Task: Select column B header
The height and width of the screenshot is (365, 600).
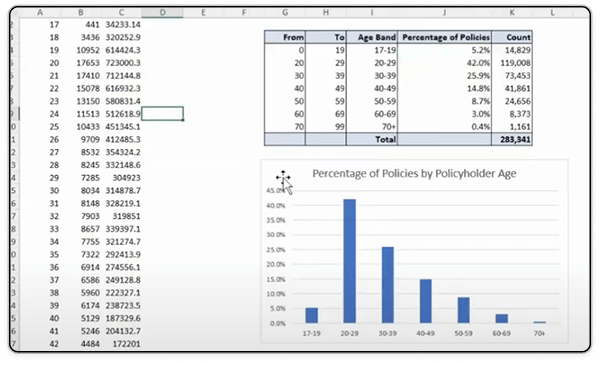Action: (81, 13)
